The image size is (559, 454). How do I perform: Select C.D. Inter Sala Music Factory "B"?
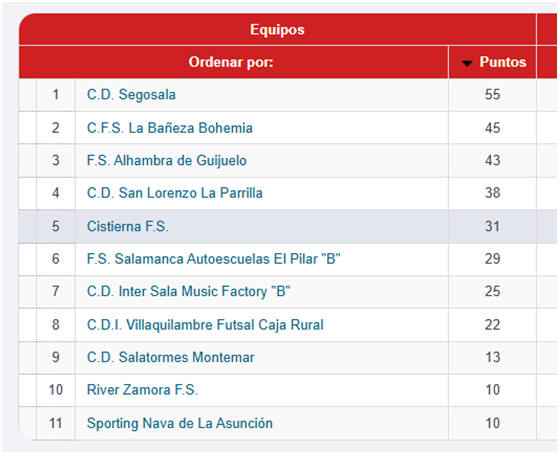point(189,291)
